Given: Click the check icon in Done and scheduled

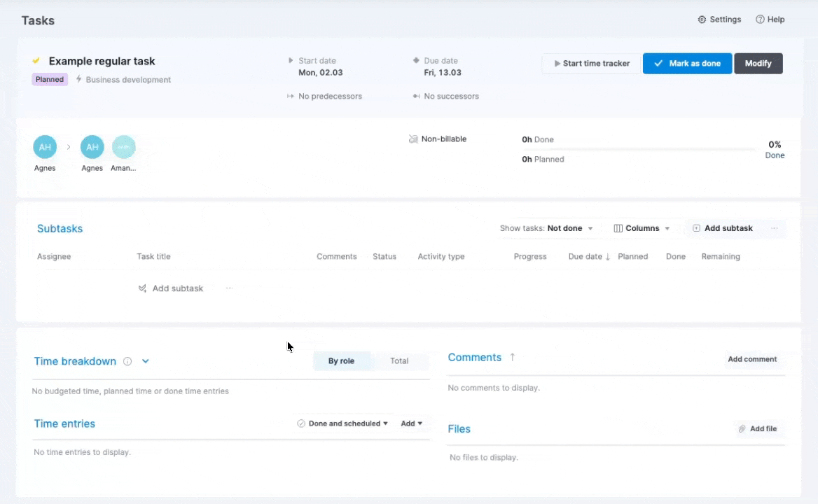Looking at the screenshot, I should [x=301, y=423].
